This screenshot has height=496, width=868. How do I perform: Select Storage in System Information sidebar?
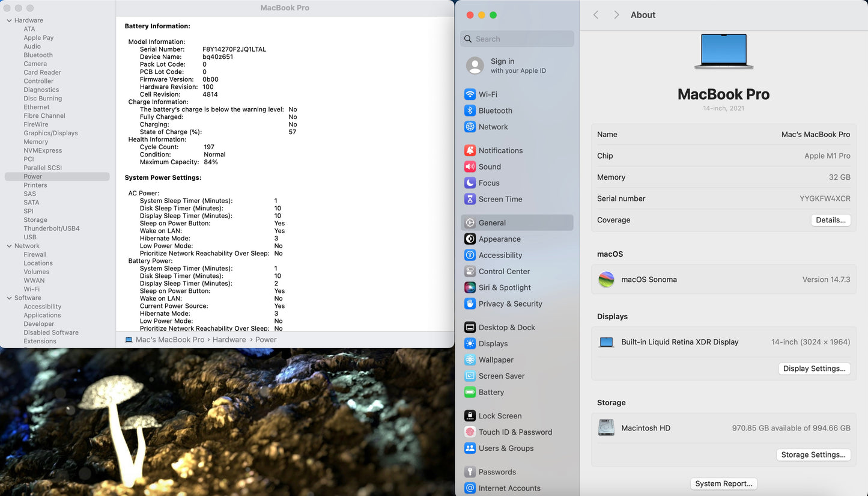35,220
